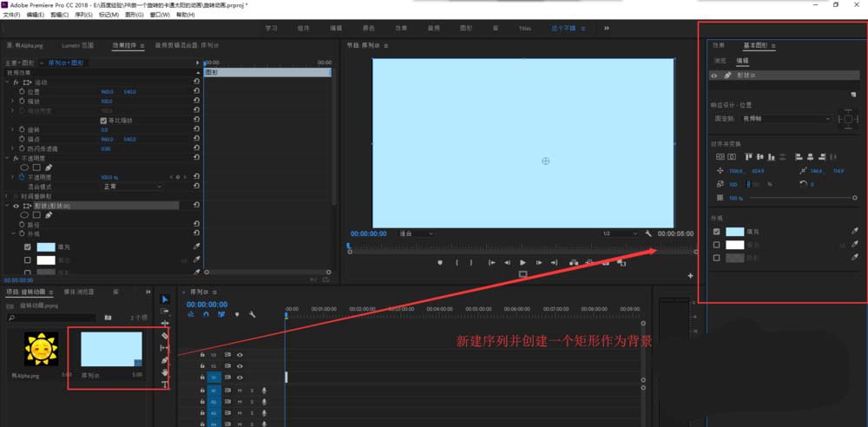Step back one frame in program monitor
868x427 pixels.
(x=507, y=262)
